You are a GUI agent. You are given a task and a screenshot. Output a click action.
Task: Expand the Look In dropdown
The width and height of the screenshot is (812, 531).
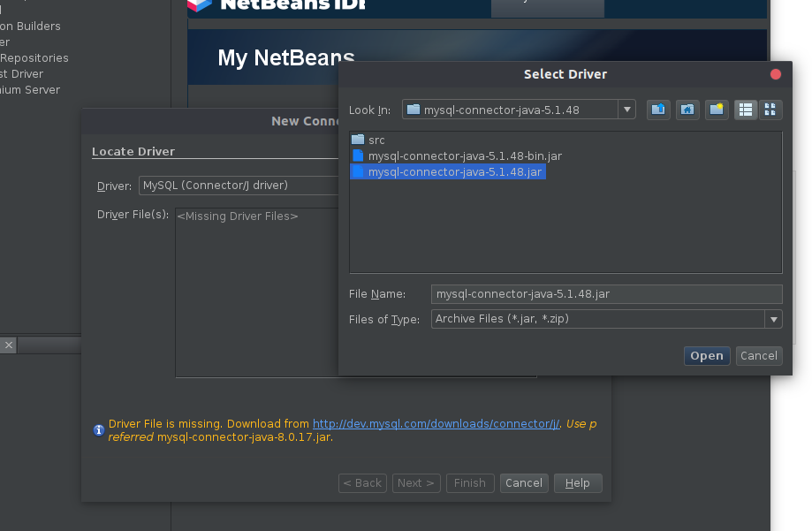click(626, 110)
